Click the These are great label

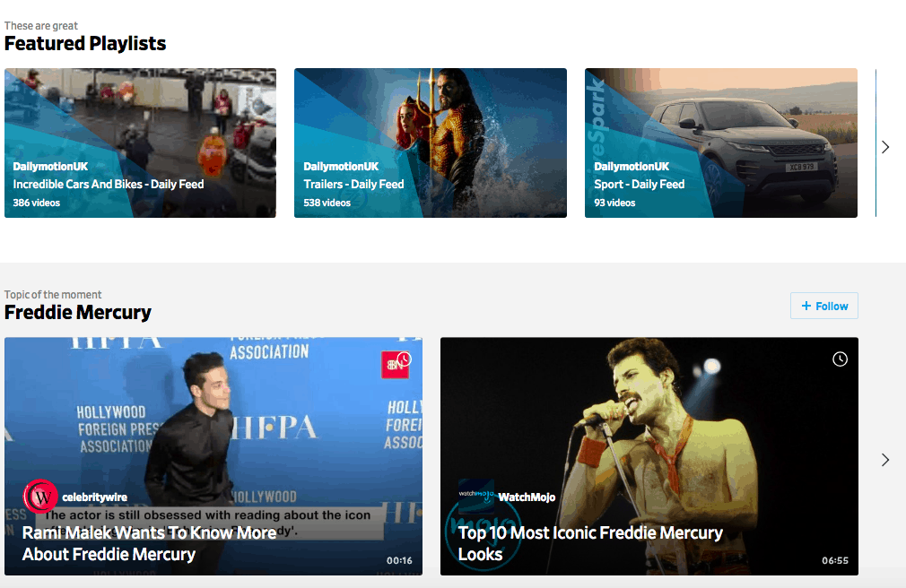pyautogui.click(x=41, y=26)
